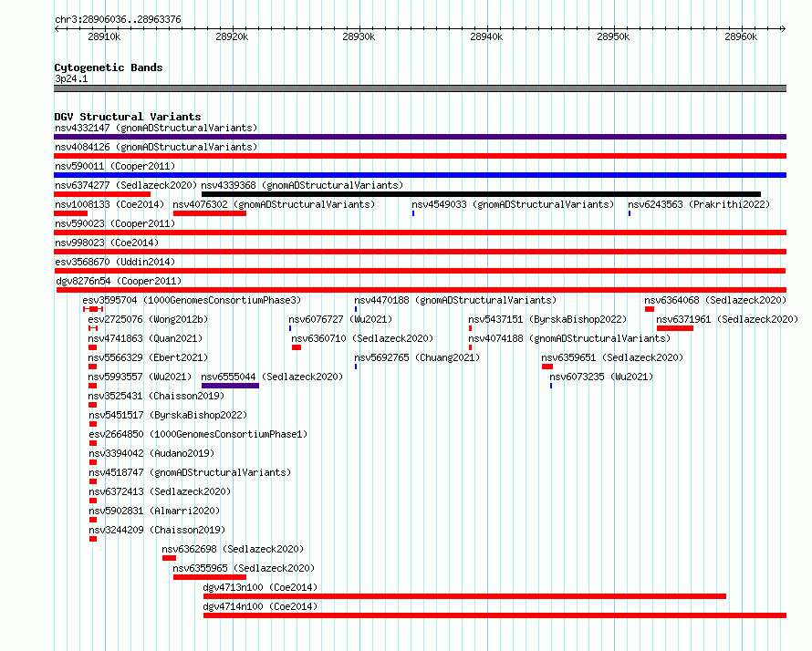
Task: Click the red nsv6362698 variant bar
Action: tap(169, 558)
